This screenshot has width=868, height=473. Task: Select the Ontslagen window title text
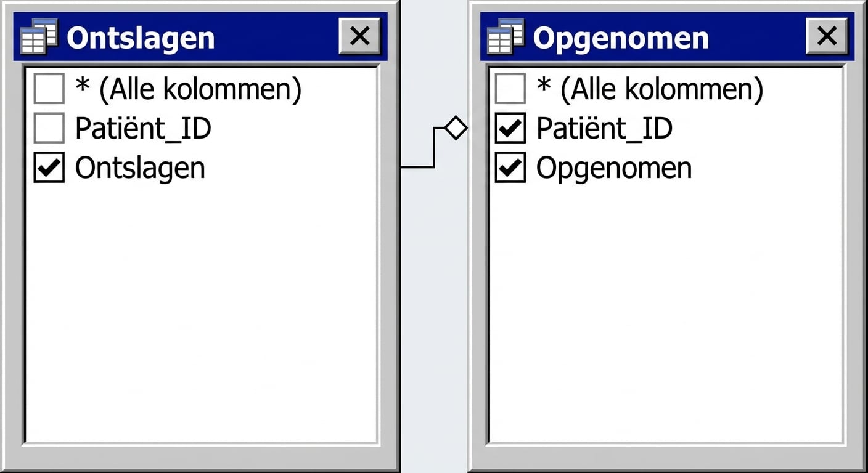141,38
